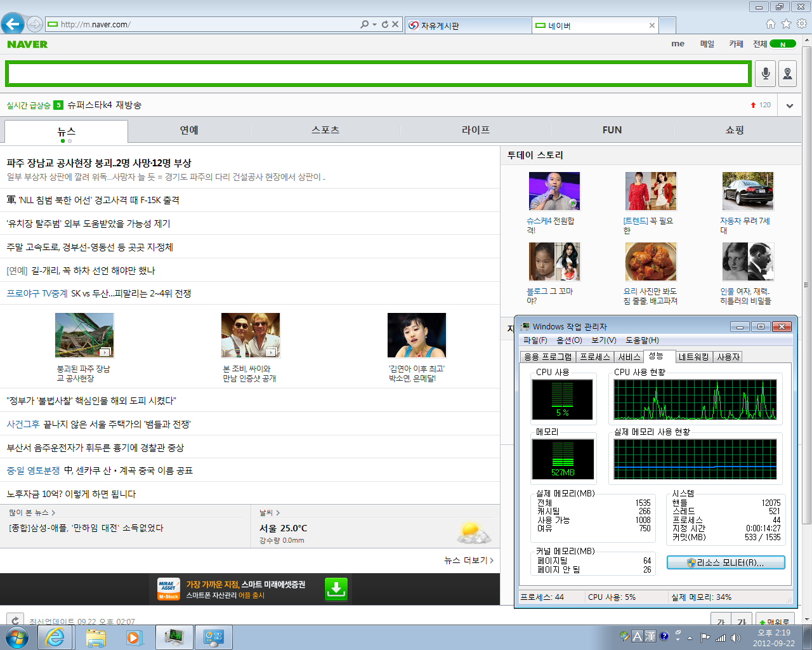Screen dimensions: 812x650
Task: Click the location search icon beside microphone
Action: pos(787,74)
